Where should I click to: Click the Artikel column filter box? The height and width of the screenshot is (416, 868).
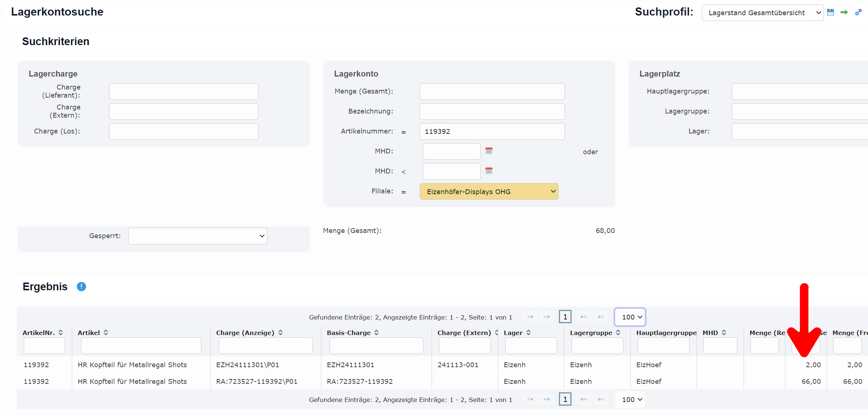click(x=141, y=346)
